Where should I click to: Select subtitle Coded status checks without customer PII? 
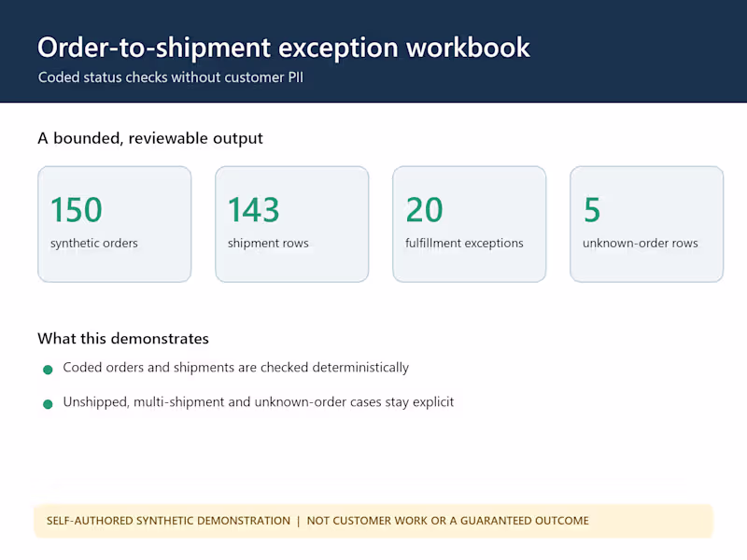tap(171, 77)
